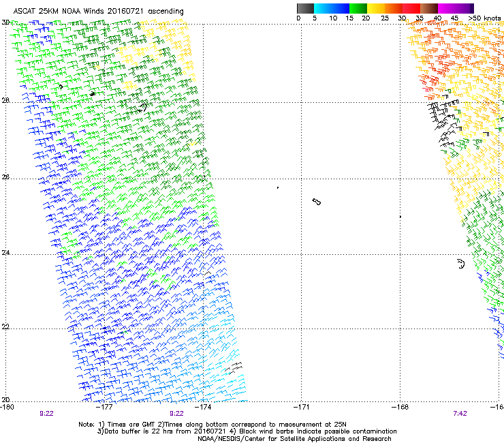Select the blue 10-15 knots legend segment
Image resolution: width=504 pixels, height=443 pixels.
[x=341, y=8]
